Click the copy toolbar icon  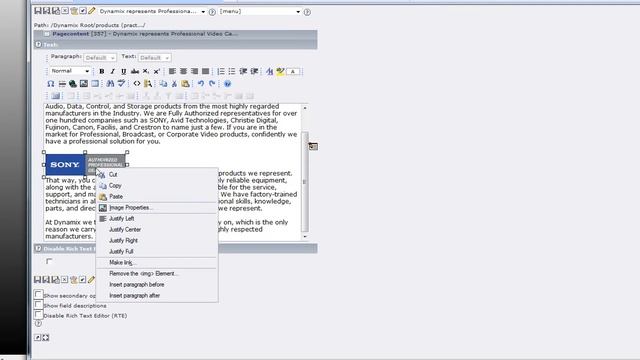click(x=163, y=84)
